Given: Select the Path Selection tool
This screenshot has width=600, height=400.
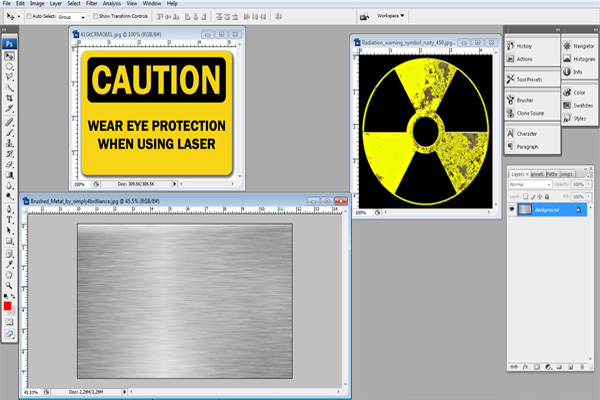Looking at the screenshot, I should tap(9, 231).
